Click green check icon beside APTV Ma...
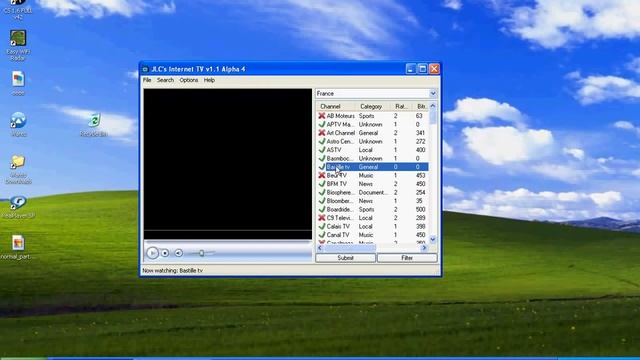 [322, 124]
